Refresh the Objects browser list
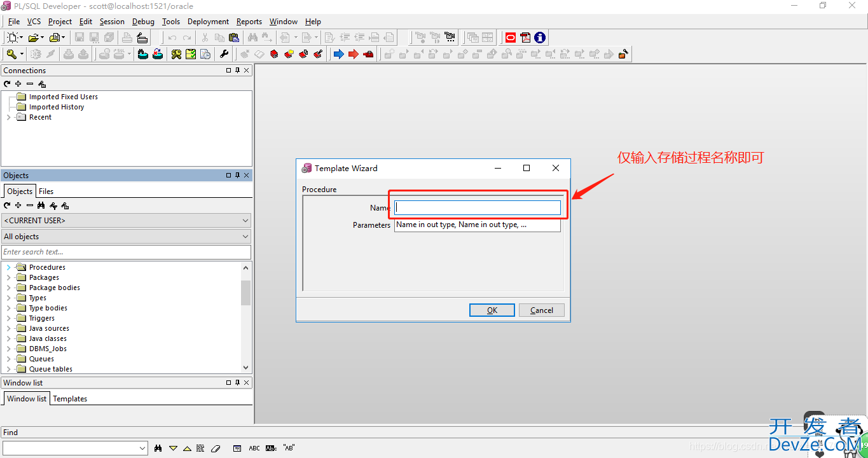 7,205
